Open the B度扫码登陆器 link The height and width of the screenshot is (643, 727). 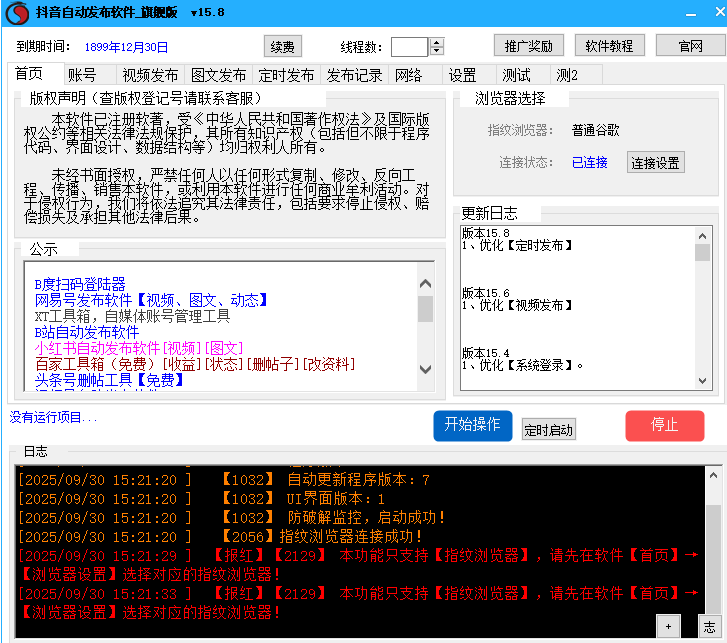(80, 284)
